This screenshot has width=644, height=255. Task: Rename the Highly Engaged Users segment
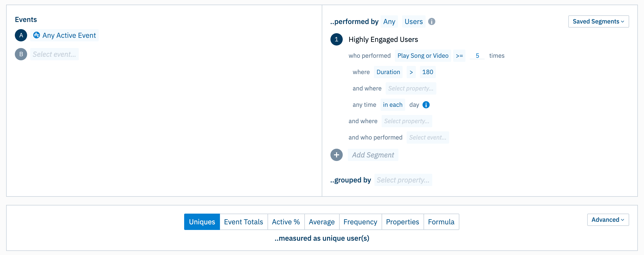[x=383, y=39]
